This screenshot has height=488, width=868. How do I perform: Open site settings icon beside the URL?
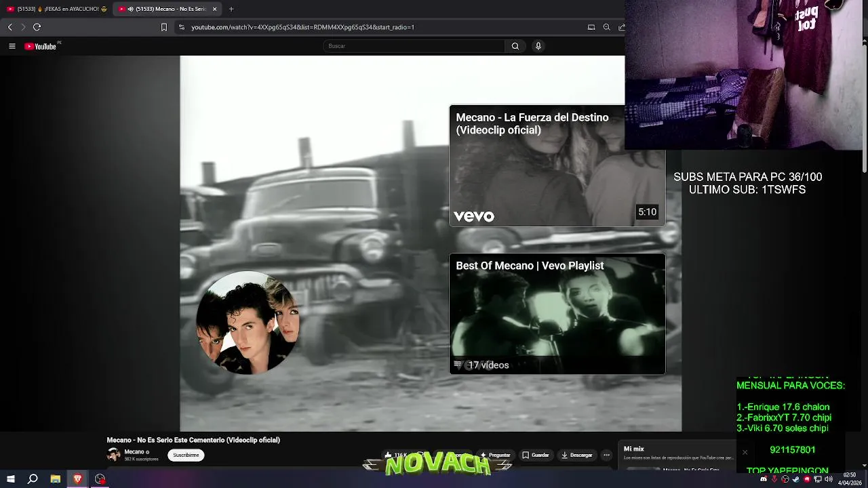click(x=181, y=27)
